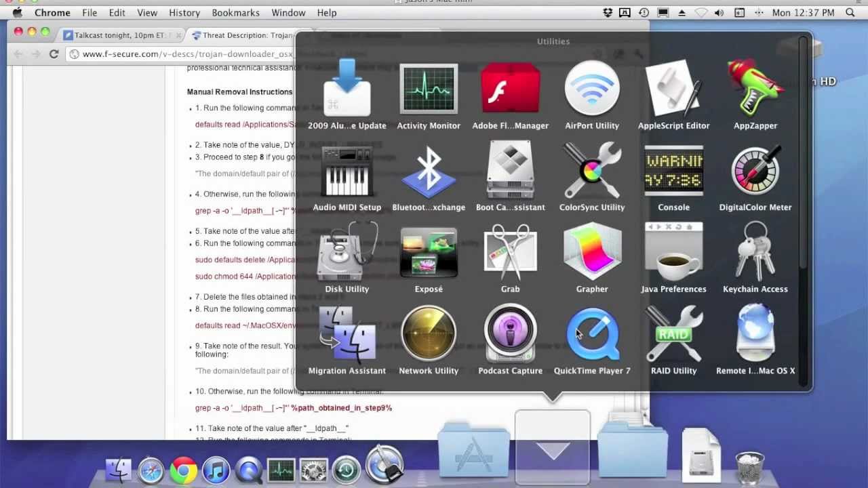868x488 pixels.
Task: Open Migration Assistant
Action: tap(347, 339)
